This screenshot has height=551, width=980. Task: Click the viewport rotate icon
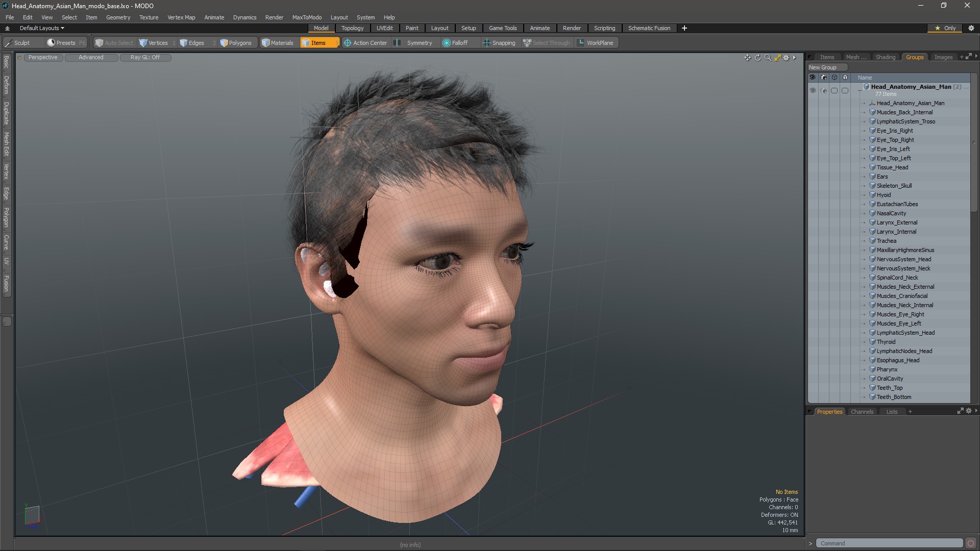[x=757, y=58]
